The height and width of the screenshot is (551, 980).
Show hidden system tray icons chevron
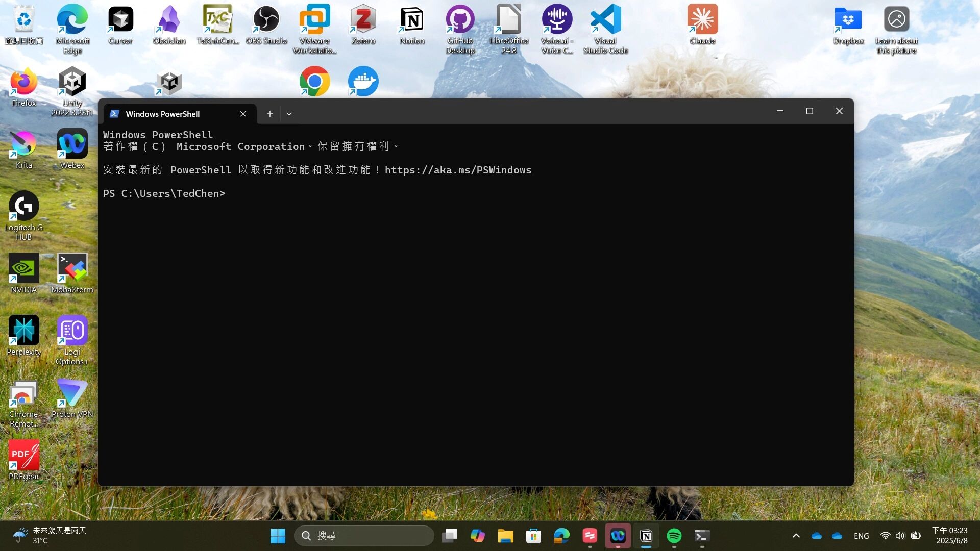796,536
